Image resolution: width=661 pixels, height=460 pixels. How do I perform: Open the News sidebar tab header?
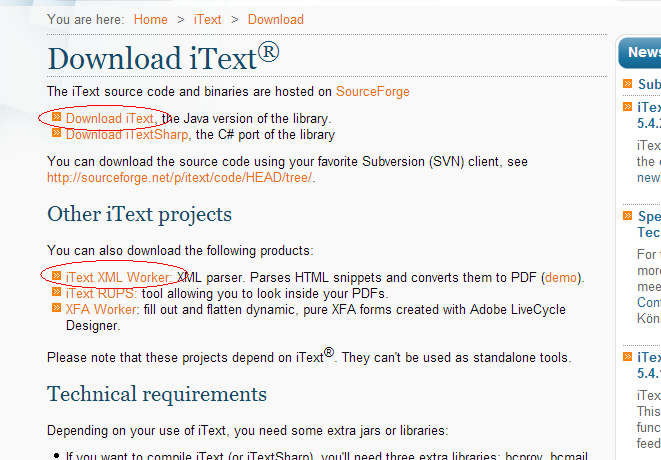(640, 52)
